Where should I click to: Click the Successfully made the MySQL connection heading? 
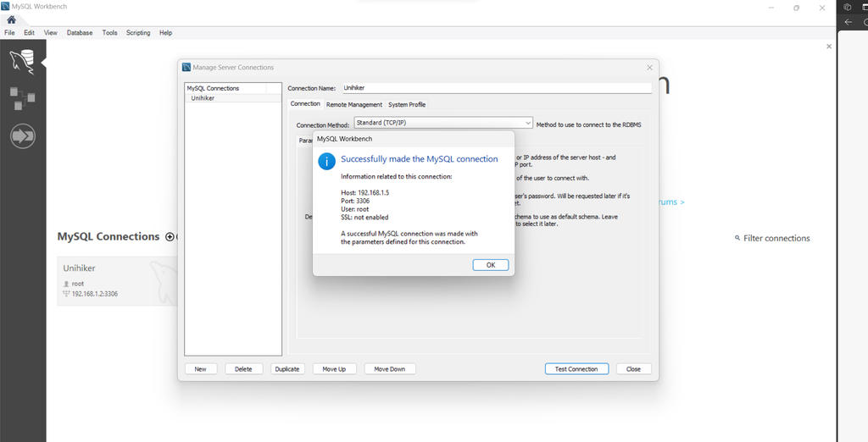coord(419,159)
